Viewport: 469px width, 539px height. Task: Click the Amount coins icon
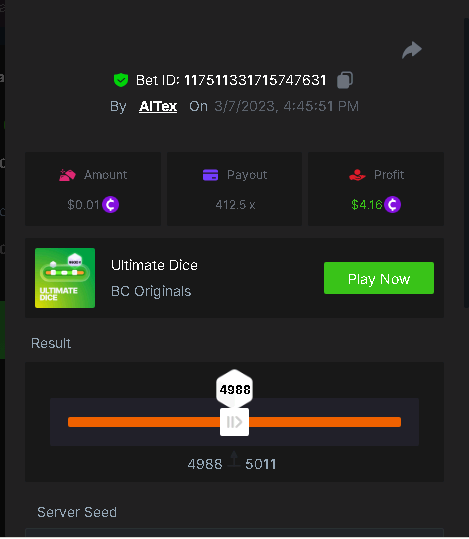pos(67,175)
